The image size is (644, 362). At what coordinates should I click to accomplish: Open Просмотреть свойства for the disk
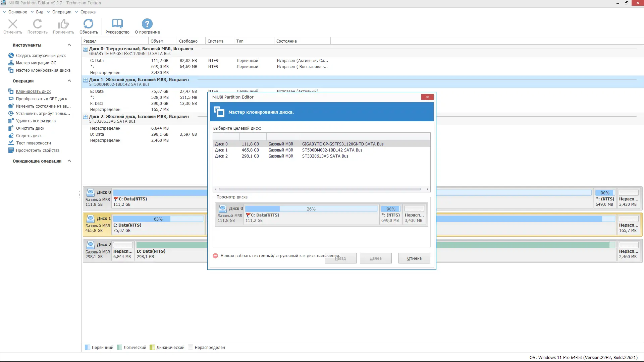(x=38, y=150)
